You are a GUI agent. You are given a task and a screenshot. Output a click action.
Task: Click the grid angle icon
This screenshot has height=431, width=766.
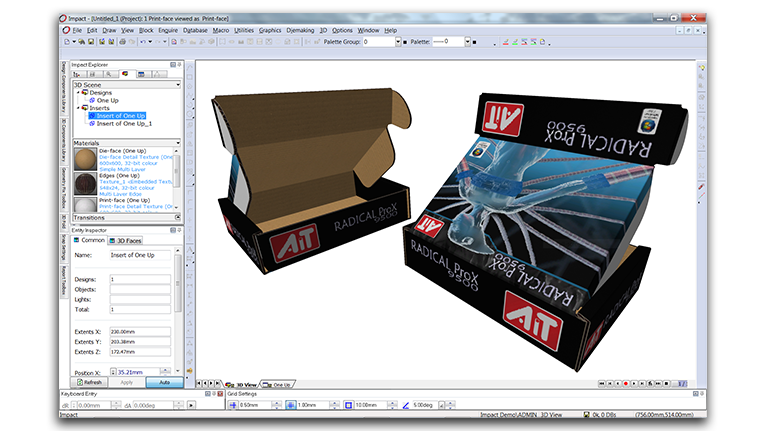[405, 405]
